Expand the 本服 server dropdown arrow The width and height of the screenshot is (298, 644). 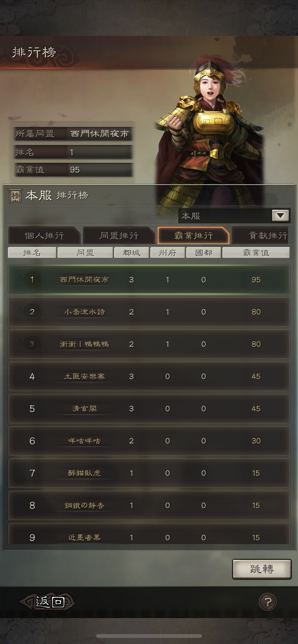[280, 216]
